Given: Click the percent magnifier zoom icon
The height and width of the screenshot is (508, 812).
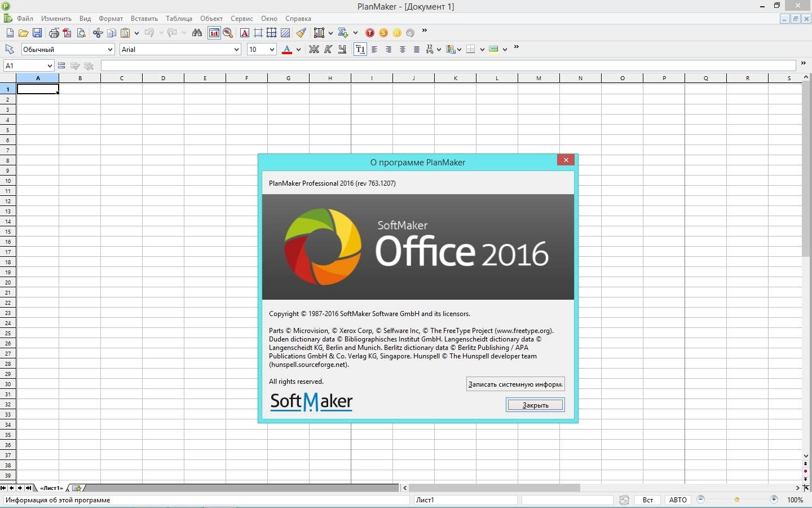Looking at the screenshot, I should tap(228, 33).
